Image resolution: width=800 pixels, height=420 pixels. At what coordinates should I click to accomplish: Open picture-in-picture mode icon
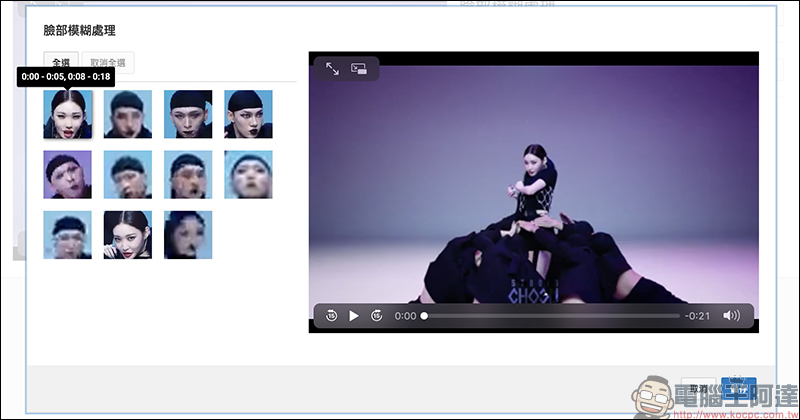pos(359,68)
